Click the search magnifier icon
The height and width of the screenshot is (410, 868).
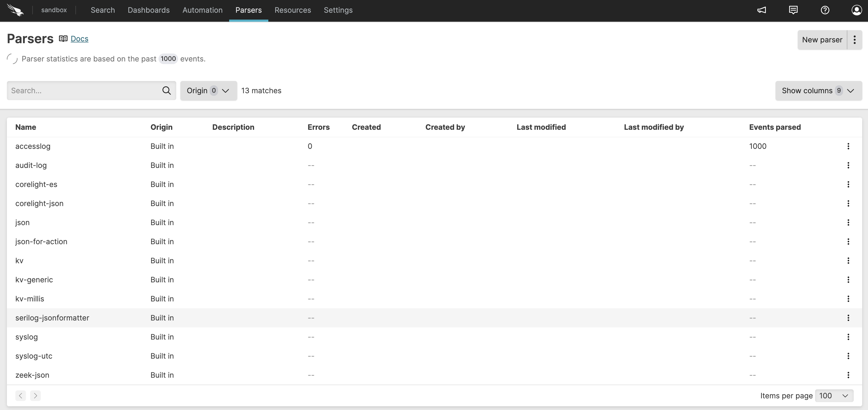166,90
